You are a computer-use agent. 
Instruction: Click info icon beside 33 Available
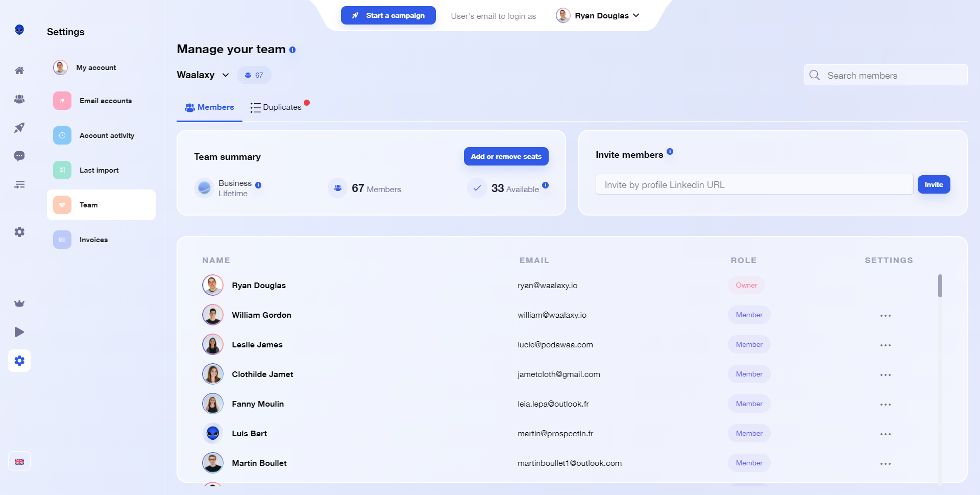click(x=546, y=185)
